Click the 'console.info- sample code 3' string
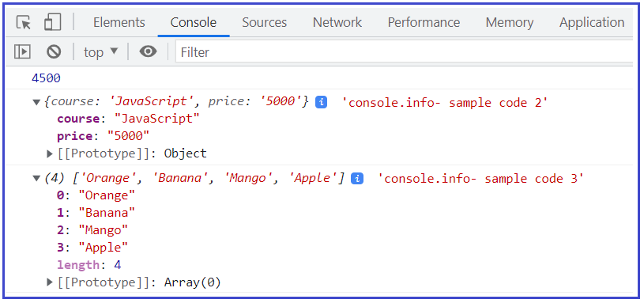Image resolution: width=644 pixels, height=303 pixels. [480, 179]
